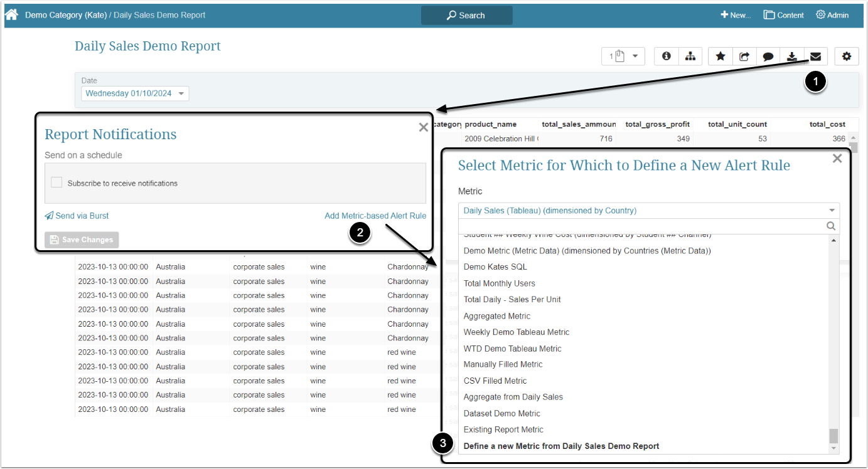This screenshot has width=868, height=469.
Task: Choose Define a new Metric from report
Action: [561, 446]
